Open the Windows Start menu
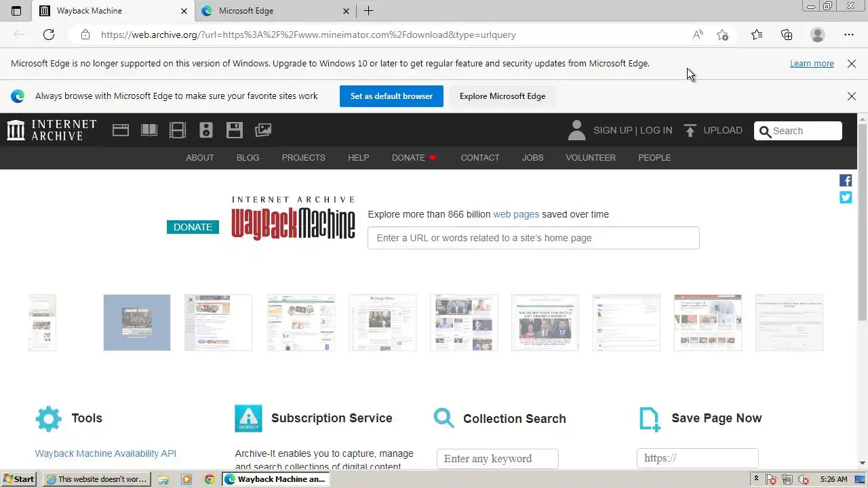Viewport: 868px width, 488px height. point(19,479)
